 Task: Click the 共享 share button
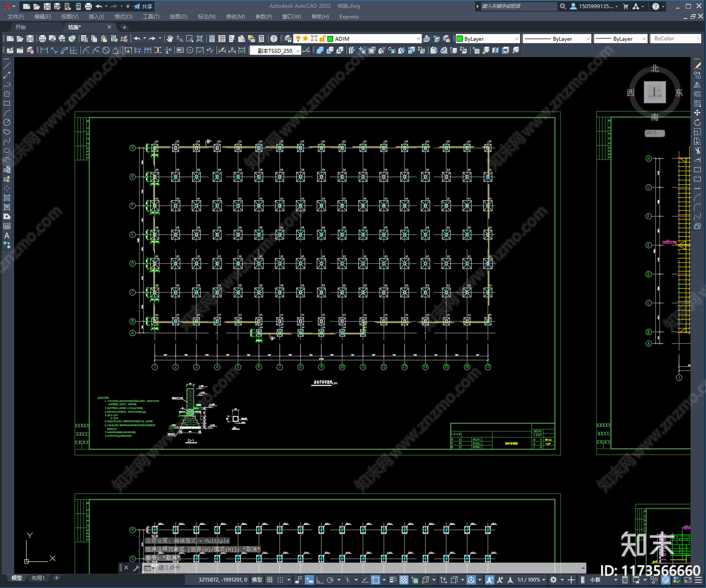(x=143, y=6)
